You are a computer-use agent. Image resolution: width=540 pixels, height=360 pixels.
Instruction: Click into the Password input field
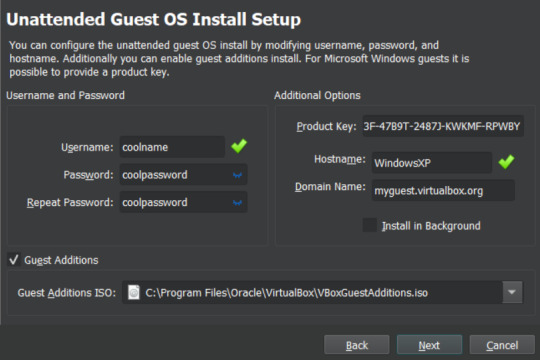183,175
